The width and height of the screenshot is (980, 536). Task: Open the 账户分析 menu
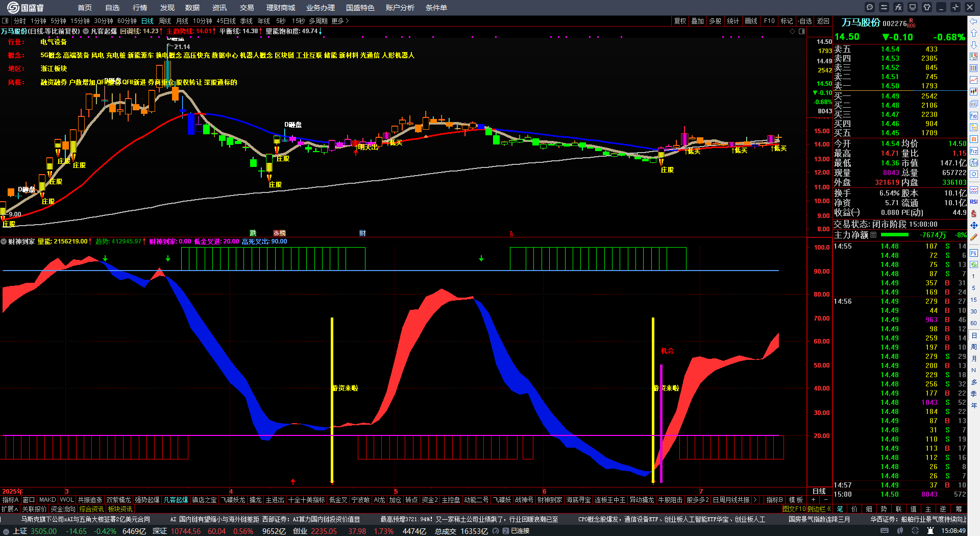400,8
